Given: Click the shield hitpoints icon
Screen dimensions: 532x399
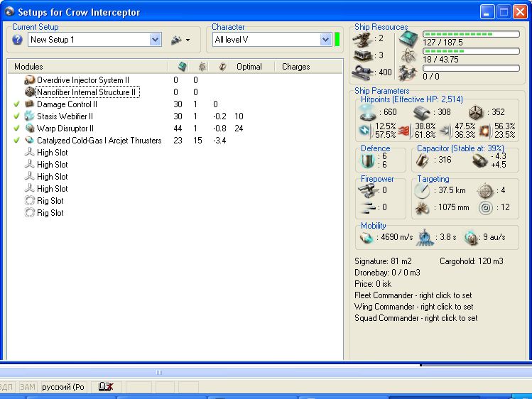Looking at the screenshot, I should click(367, 113).
